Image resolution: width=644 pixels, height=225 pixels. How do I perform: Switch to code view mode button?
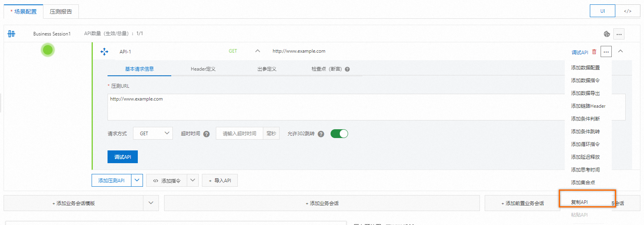[628, 11]
